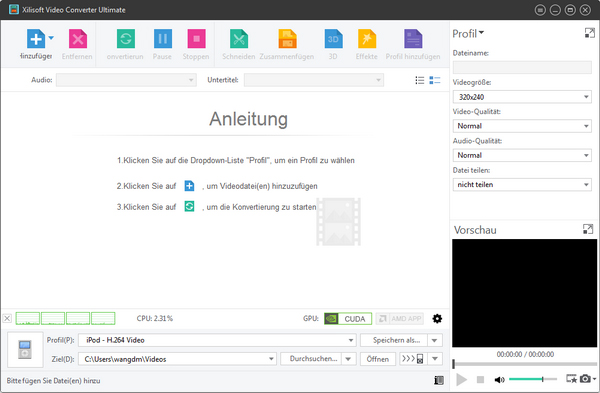Adjust the preview volume slider
This screenshot has width=600, height=393.
tap(533, 379)
